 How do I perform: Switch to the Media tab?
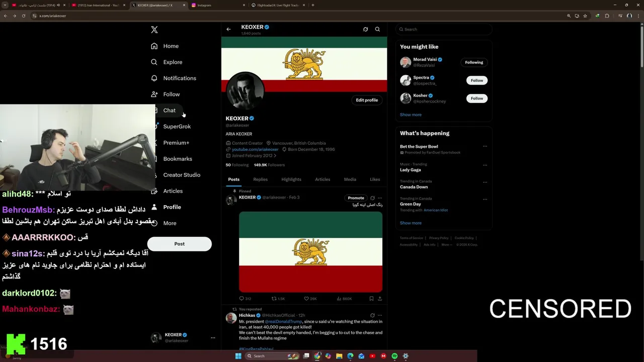pyautogui.click(x=350, y=179)
